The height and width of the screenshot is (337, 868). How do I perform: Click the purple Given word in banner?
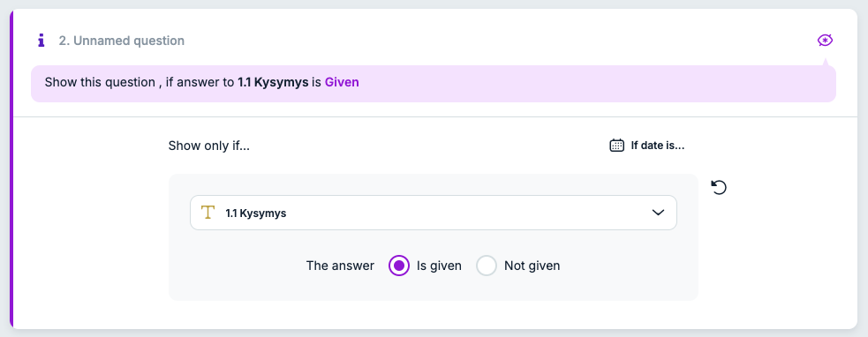342,82
